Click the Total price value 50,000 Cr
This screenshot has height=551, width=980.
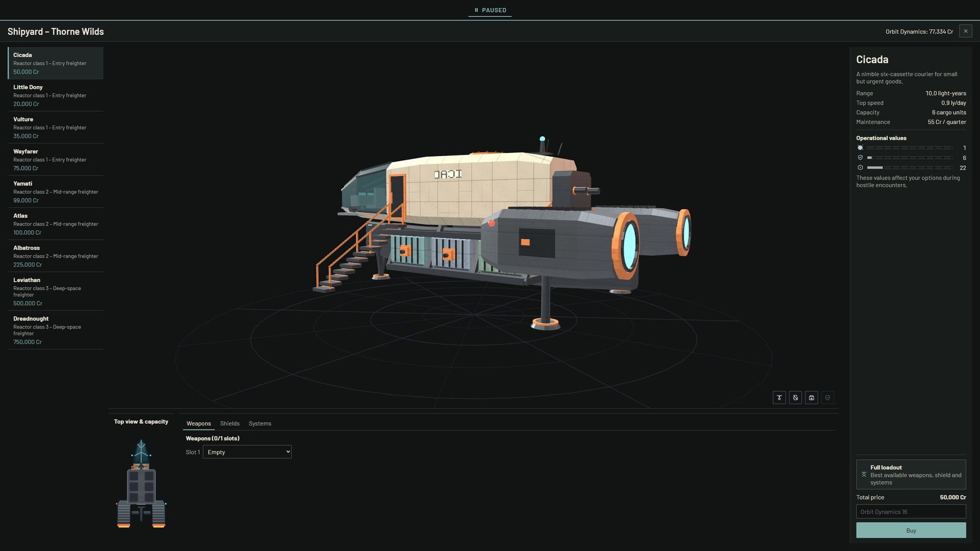[x=952, y=497]
